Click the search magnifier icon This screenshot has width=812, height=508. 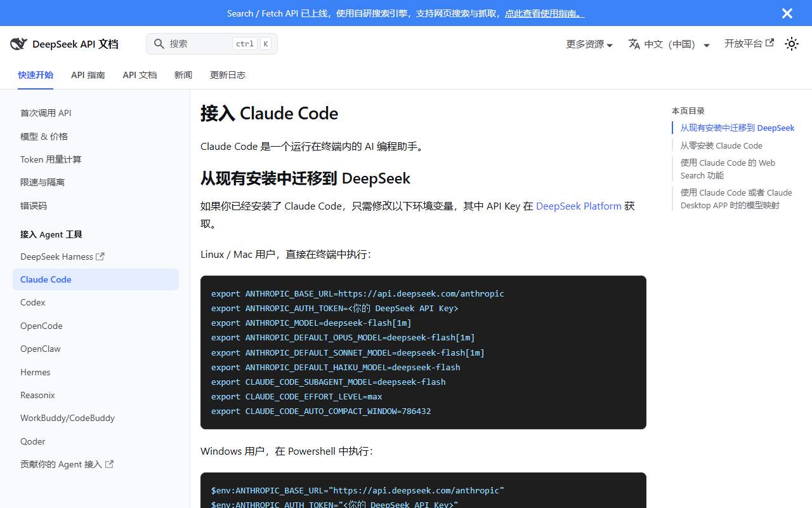point(159,44)
